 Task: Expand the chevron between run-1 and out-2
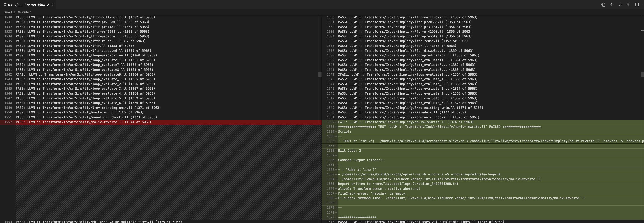pyautogui.click(x=15, y=12)
